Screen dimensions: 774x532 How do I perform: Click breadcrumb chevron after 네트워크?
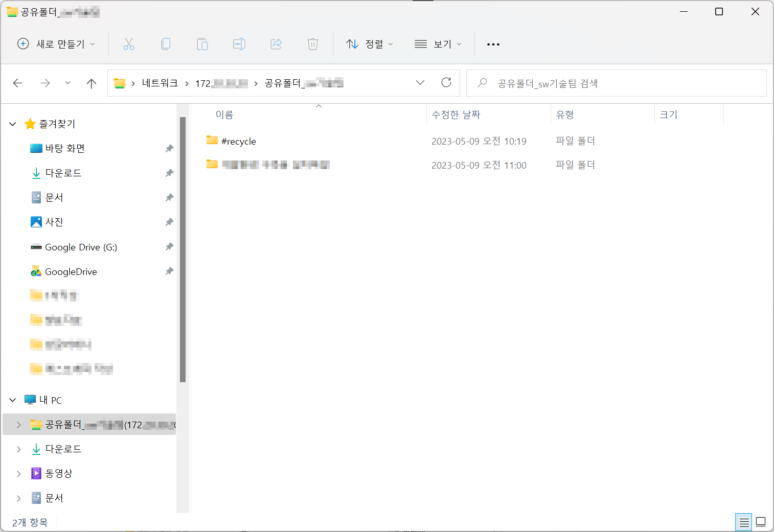187,84
